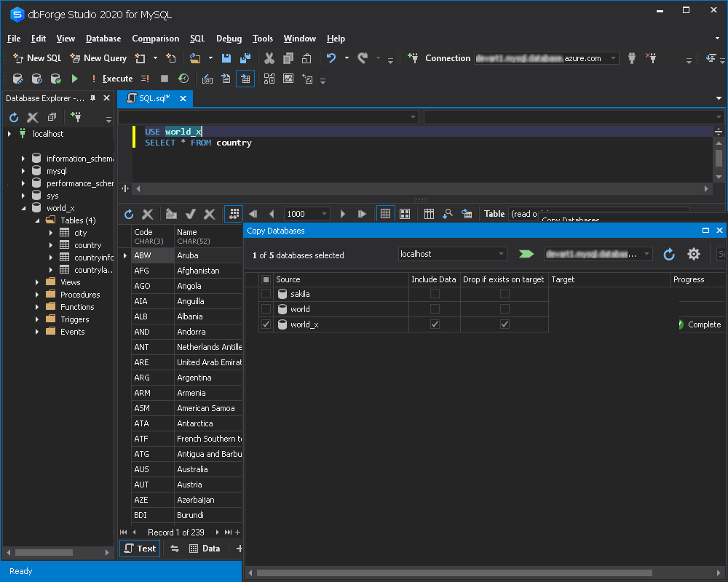Viewport: 728px width, 582px height.
Task: Click the Execute button
Action: pyautogui.click(x=112, y=79)
